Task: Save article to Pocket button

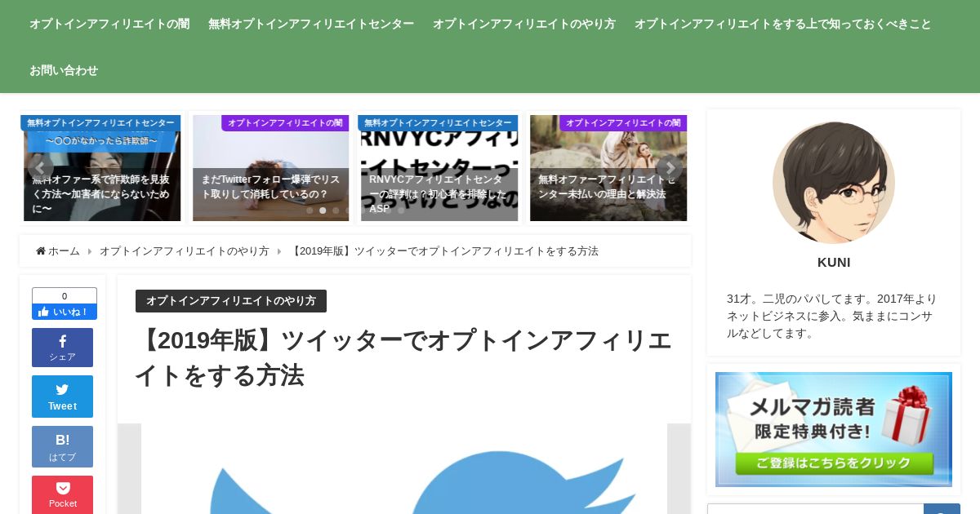Action: coord(62,494)
